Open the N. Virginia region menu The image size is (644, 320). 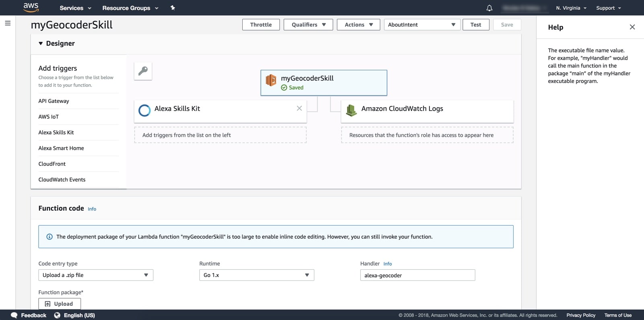click(x=571, y=8)
